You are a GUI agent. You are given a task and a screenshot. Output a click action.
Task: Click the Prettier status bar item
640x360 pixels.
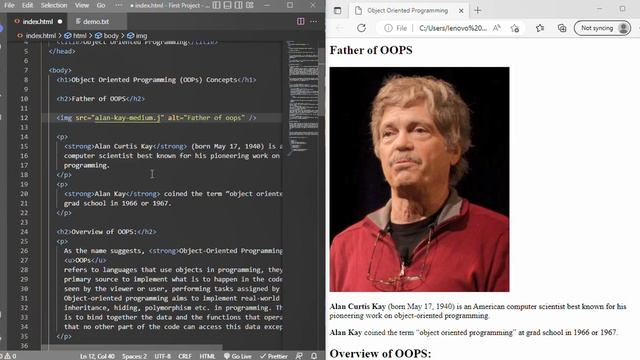(x=274, y=356)
